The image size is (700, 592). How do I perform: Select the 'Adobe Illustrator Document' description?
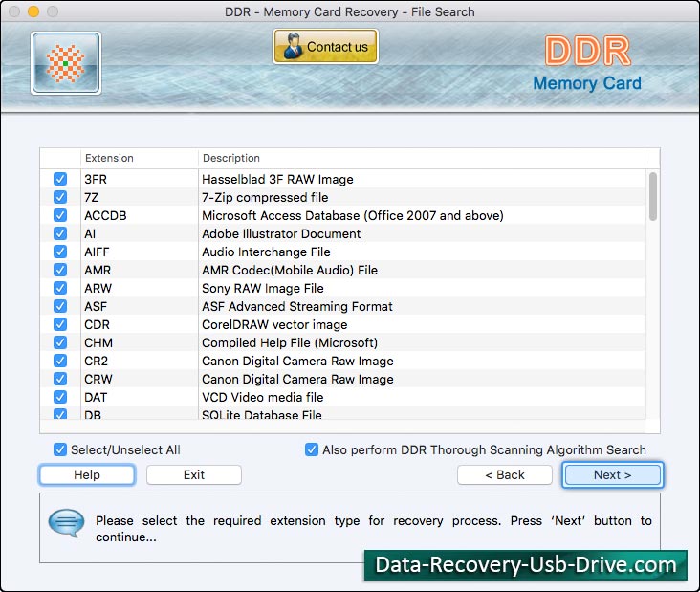pos(281,233)
